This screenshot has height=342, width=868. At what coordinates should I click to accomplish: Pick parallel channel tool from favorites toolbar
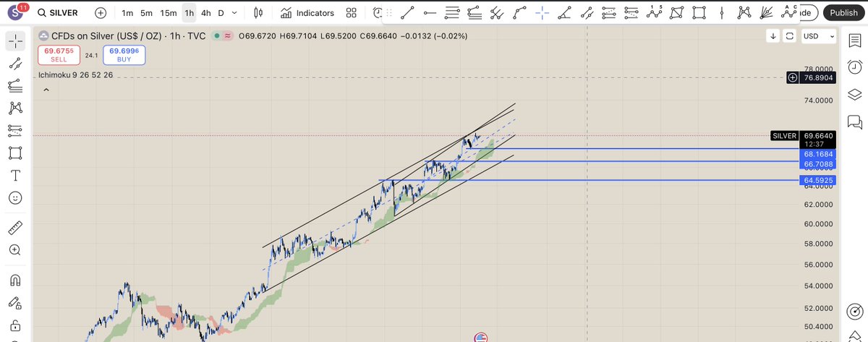tap(587, 12)
